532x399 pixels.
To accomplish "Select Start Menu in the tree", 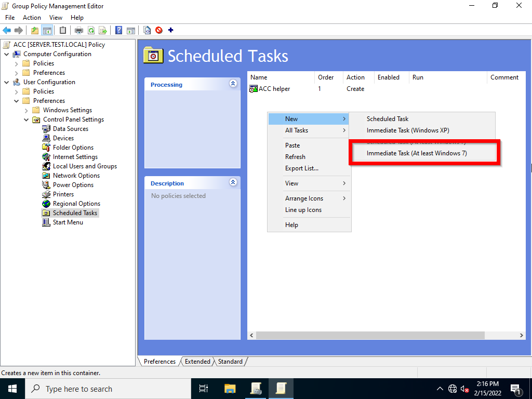I will 68,222.
